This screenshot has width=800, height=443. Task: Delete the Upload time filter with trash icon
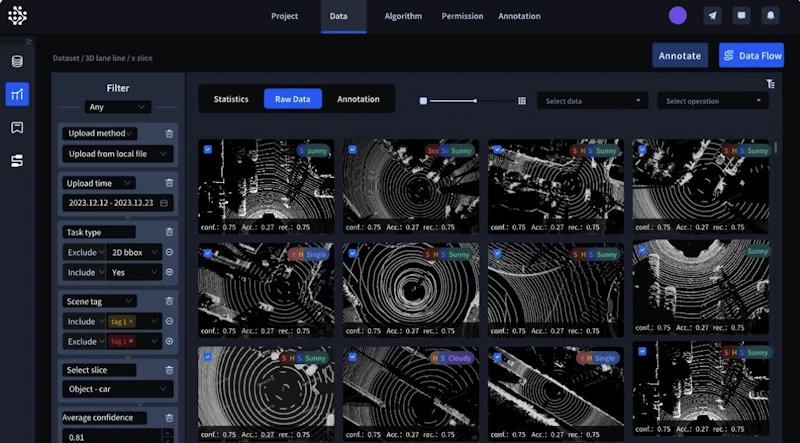coord(169,183)
